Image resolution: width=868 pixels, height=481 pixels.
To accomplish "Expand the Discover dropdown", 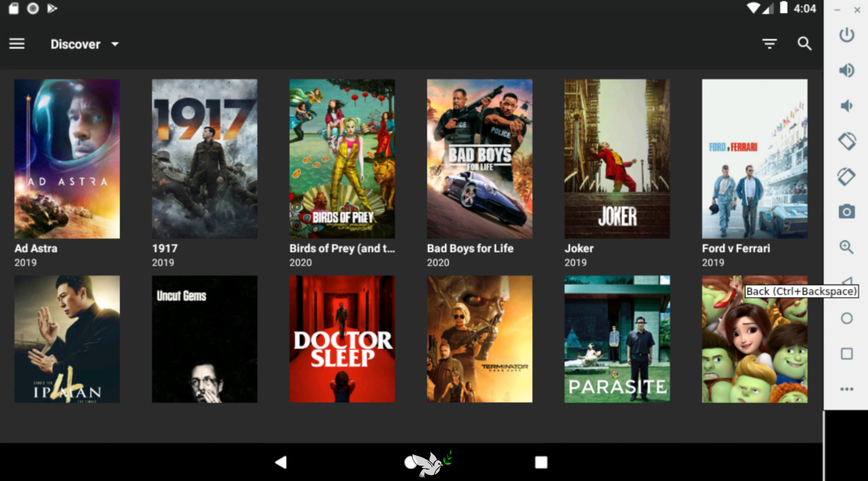I will point(85,44).
